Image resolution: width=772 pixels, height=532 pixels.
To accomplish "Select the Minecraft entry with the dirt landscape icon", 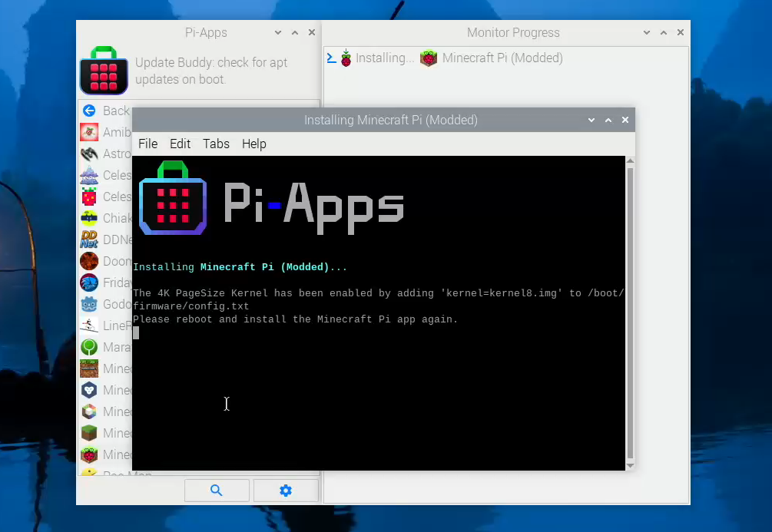I will (x=89, y=368).
